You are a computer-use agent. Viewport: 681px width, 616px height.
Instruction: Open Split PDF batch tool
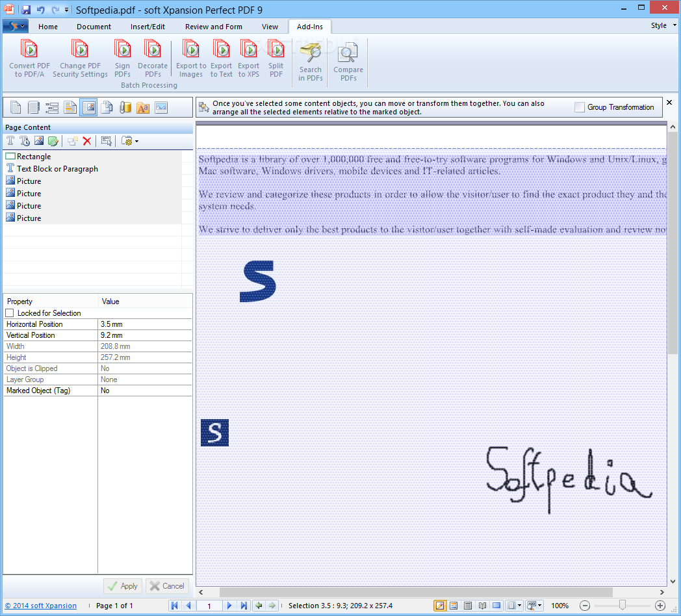(x=276, y=58)
